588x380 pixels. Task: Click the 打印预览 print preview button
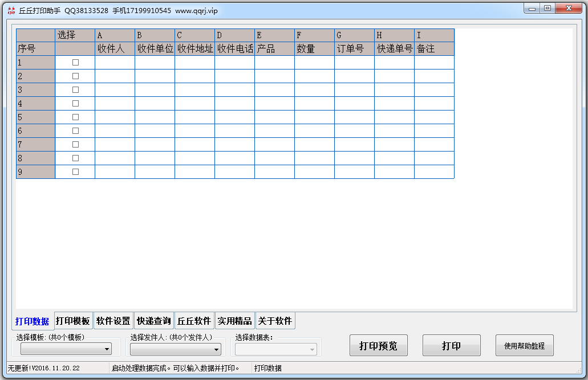[x=378, y=345]
